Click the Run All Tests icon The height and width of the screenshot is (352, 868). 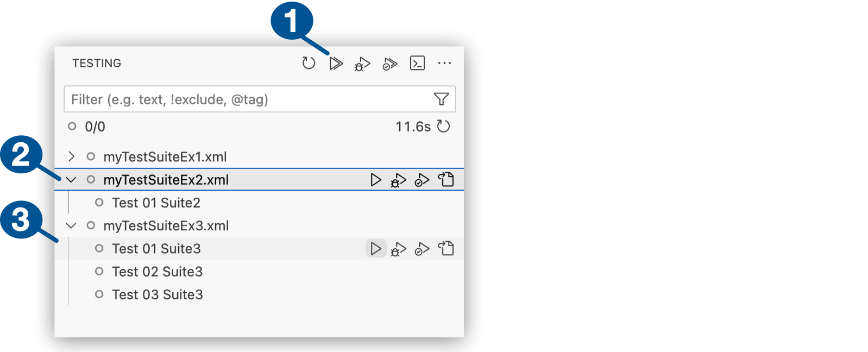coord(336,64)
